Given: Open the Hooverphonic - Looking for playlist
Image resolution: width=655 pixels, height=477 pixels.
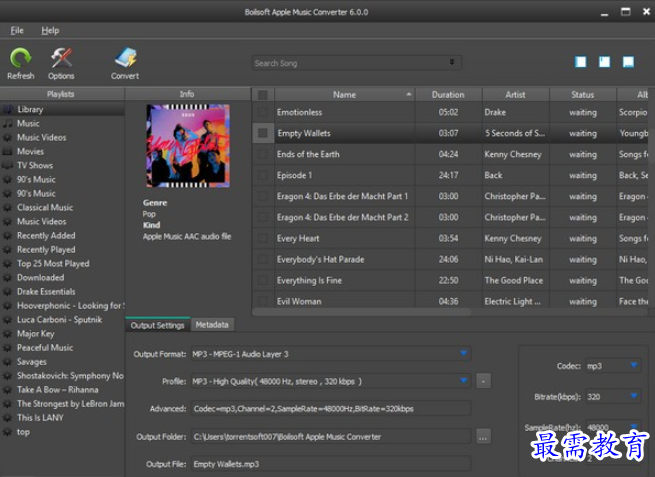Looking at the screenshot, I should tap(62, 306).
